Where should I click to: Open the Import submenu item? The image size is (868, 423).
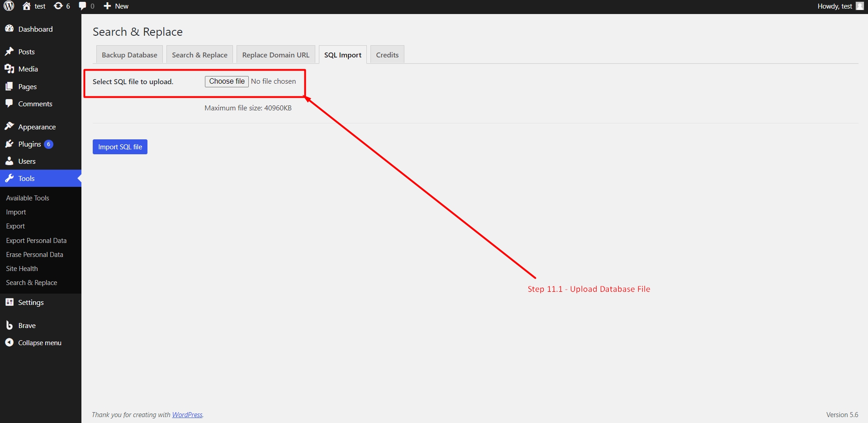[16, 212]
